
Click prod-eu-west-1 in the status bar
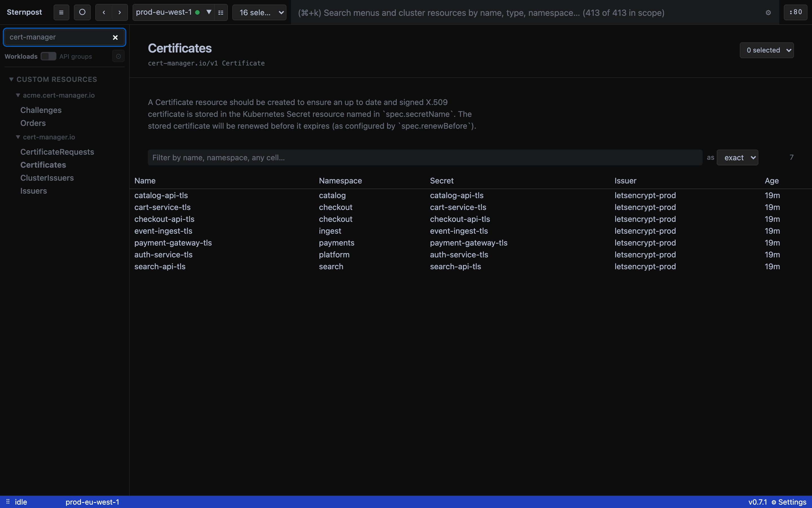[92, 502]
